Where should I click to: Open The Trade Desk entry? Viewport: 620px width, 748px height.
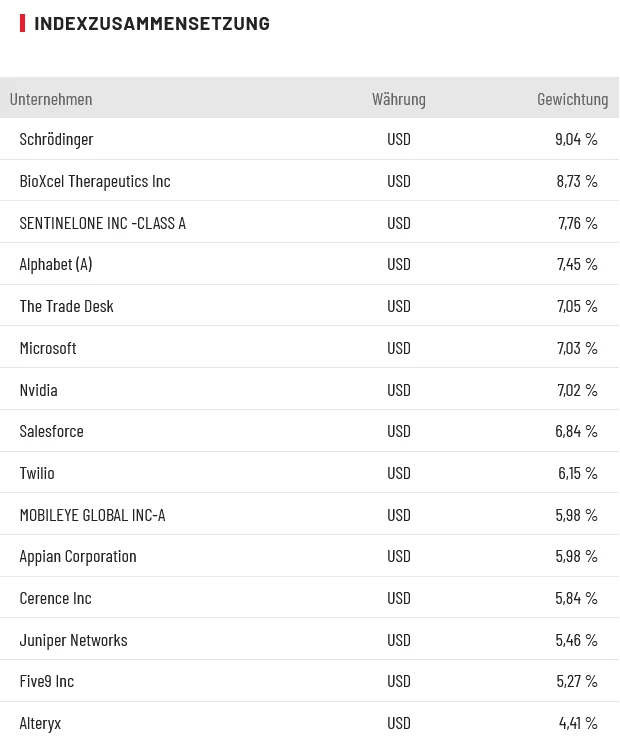[x=66, y=306]
